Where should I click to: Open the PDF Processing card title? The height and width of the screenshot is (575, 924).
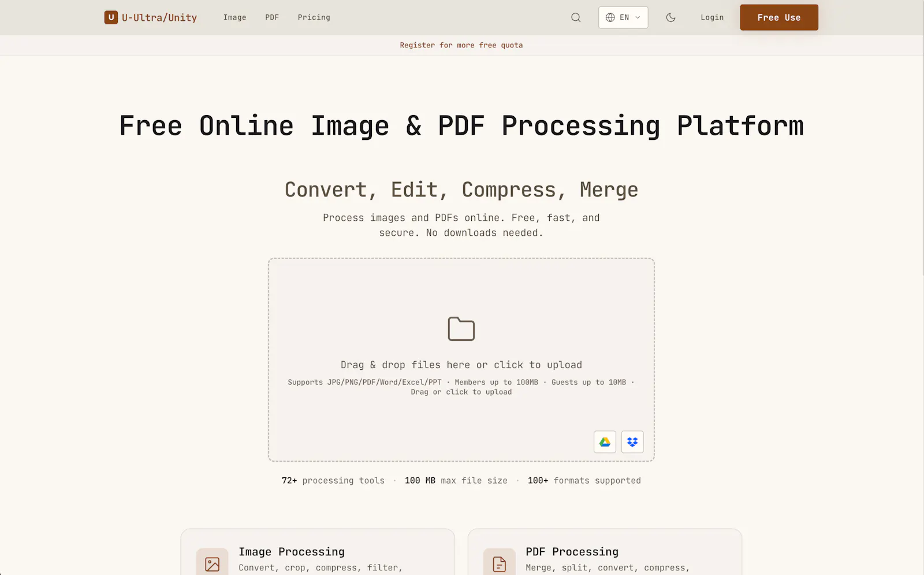(572, 552)
